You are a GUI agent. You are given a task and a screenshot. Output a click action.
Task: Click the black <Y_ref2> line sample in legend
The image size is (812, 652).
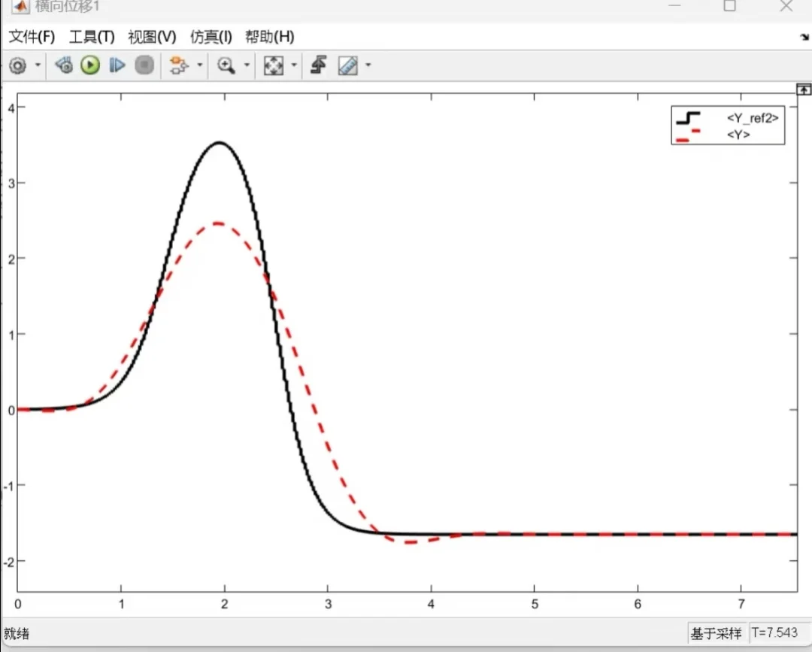(x=688, y=118)
